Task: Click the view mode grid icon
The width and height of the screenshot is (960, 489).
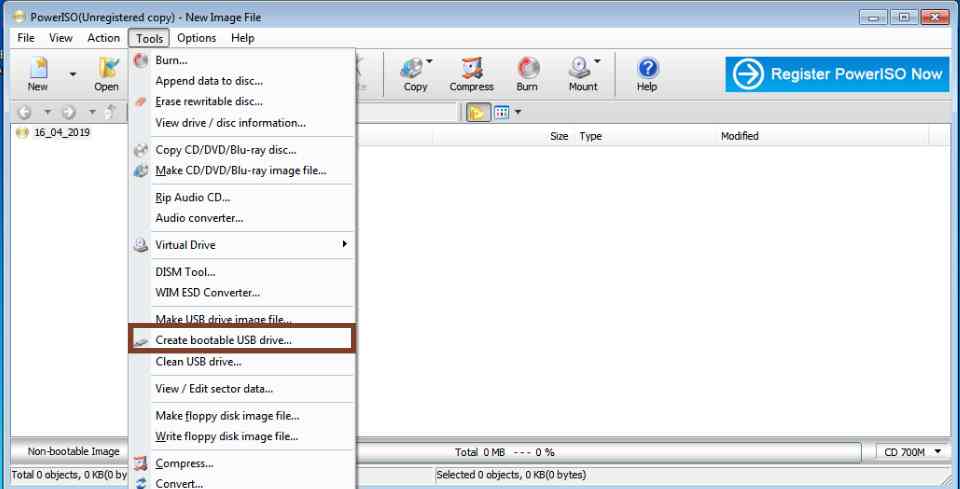Action: point(502,112)
